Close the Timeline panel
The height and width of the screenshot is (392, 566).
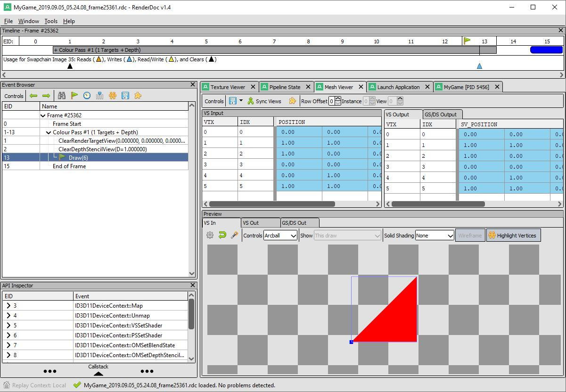pyautogui.click(x=561, y=31)
